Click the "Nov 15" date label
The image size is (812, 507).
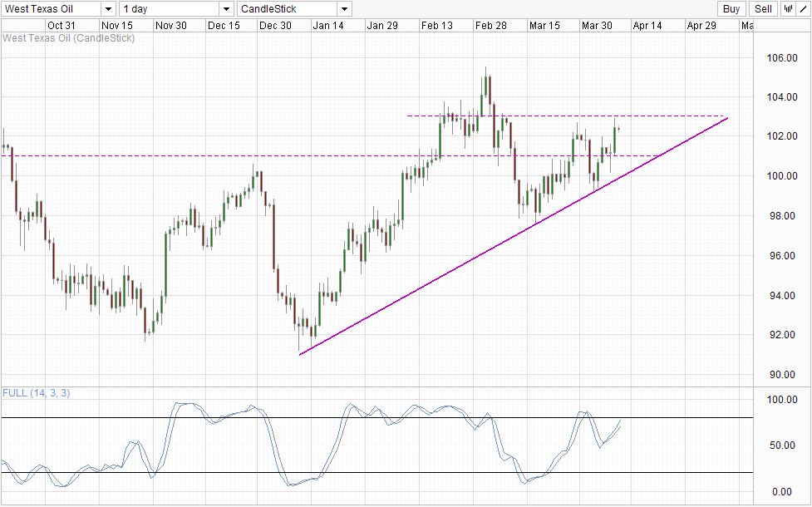(117, 26)
